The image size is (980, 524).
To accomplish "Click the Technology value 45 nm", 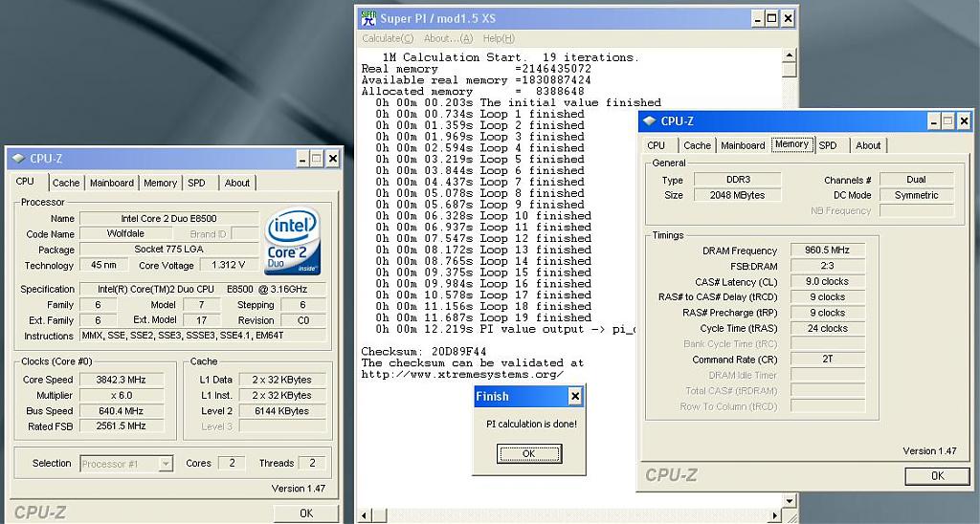I will point(103,265).
